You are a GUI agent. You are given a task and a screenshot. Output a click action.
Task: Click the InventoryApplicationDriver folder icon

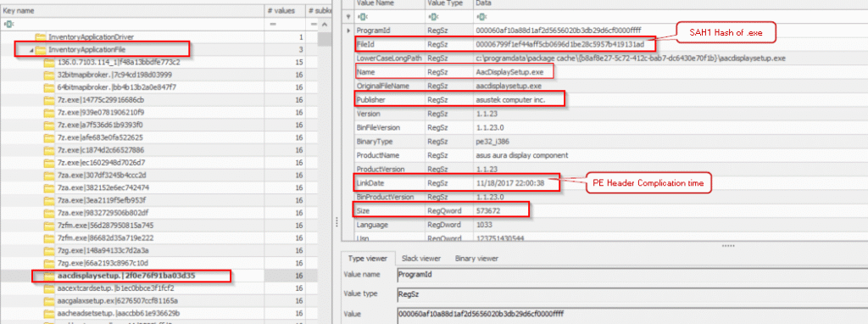point(40,37)
